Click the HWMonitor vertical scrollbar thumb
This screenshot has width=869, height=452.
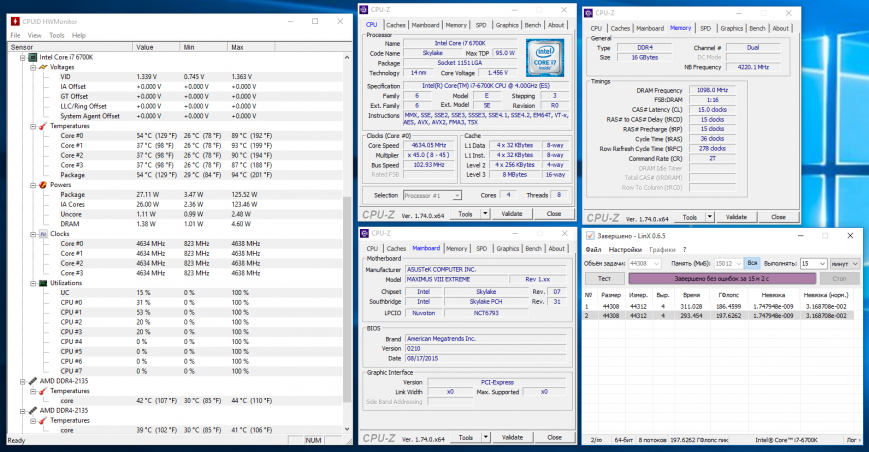point(347,299)
